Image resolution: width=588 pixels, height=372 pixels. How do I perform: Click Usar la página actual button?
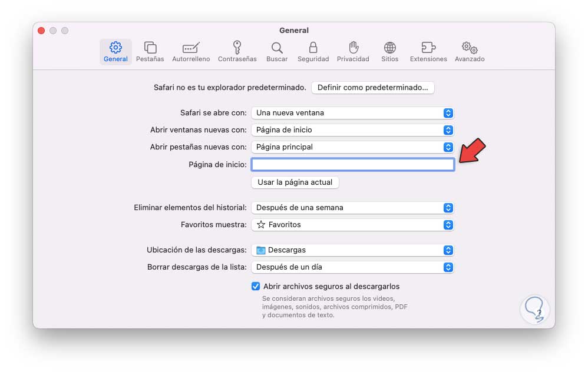click(x=295, y=182)
